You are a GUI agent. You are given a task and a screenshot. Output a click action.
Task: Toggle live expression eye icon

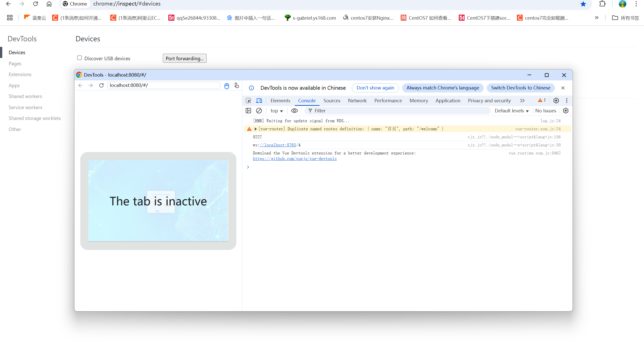(x=294, y=111)
